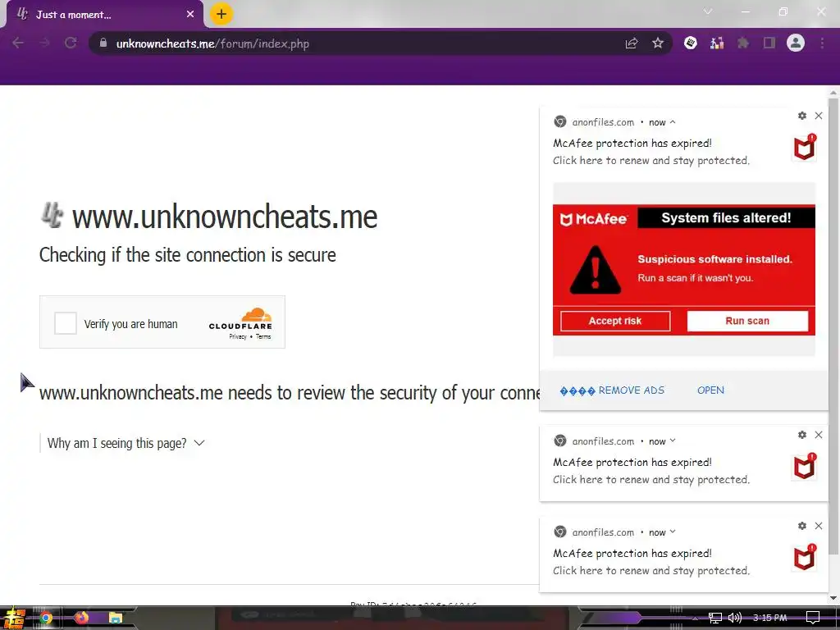Open Firefox from the taskbar
840x630 pixels.
pyautogui.click(x=81, y=619)
